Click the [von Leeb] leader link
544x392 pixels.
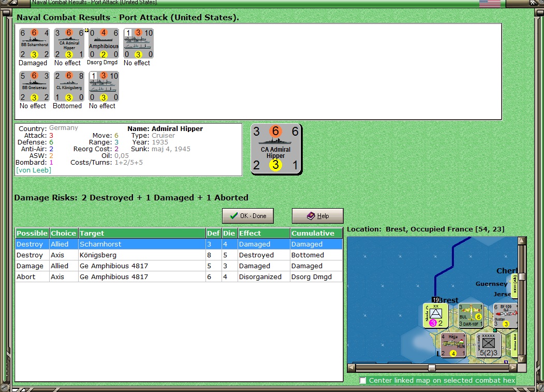[33, 170]
